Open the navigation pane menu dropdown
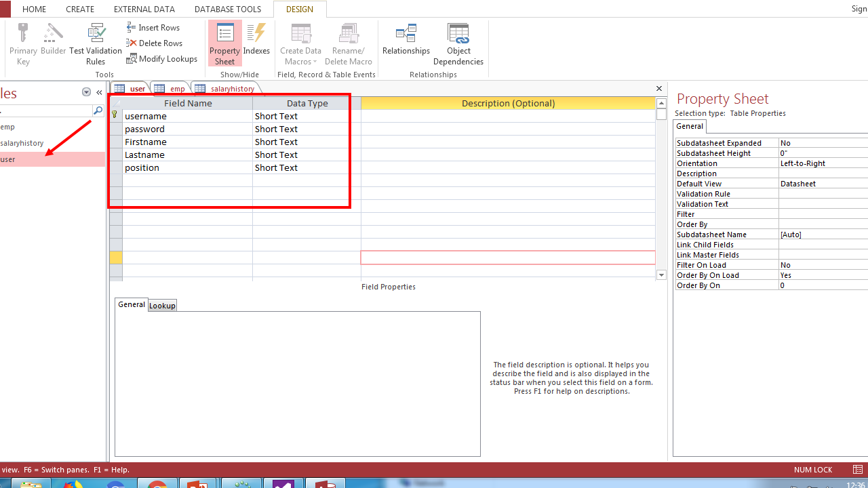The width and height of the screenshot is (868, 488). click(x=86, y=91)
